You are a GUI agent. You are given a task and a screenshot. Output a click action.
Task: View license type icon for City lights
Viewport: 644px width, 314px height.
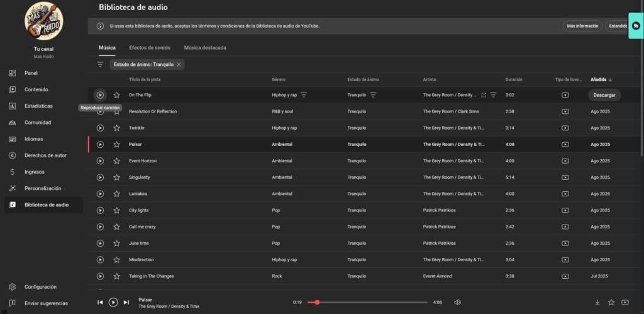(565, 210)
